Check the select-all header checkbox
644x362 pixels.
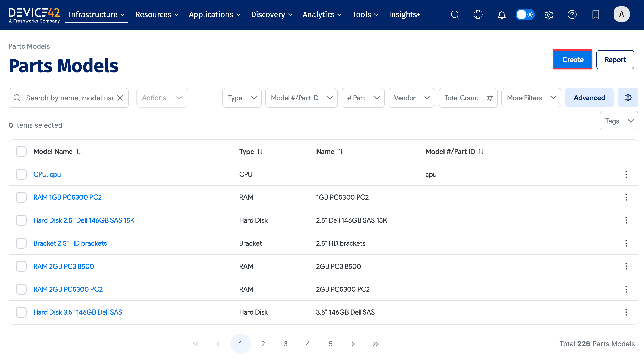[x=21, y=151]
